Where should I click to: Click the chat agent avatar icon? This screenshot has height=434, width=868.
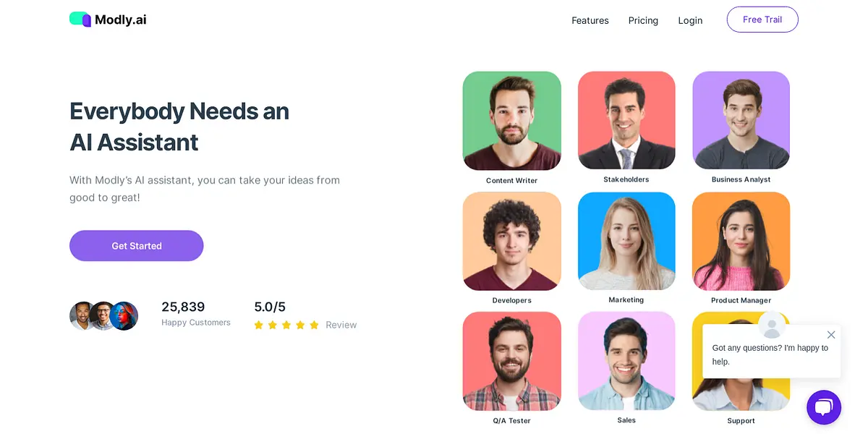click(x=772, y=325)
